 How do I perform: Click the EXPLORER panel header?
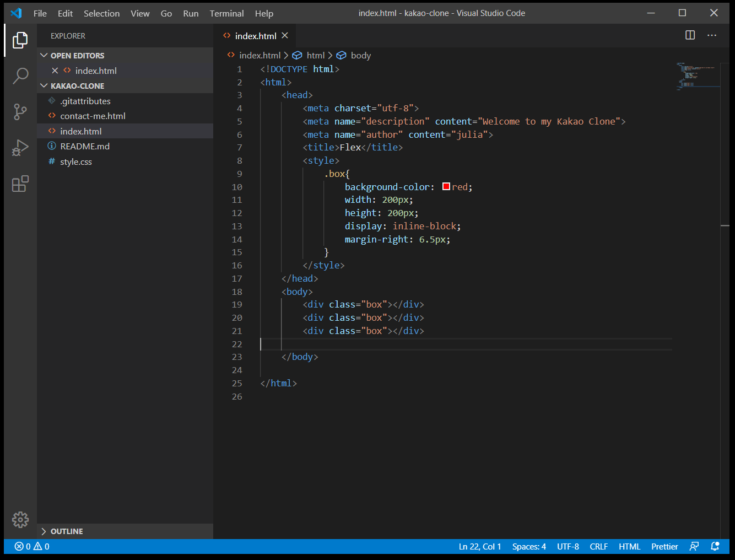click(68, 36)
